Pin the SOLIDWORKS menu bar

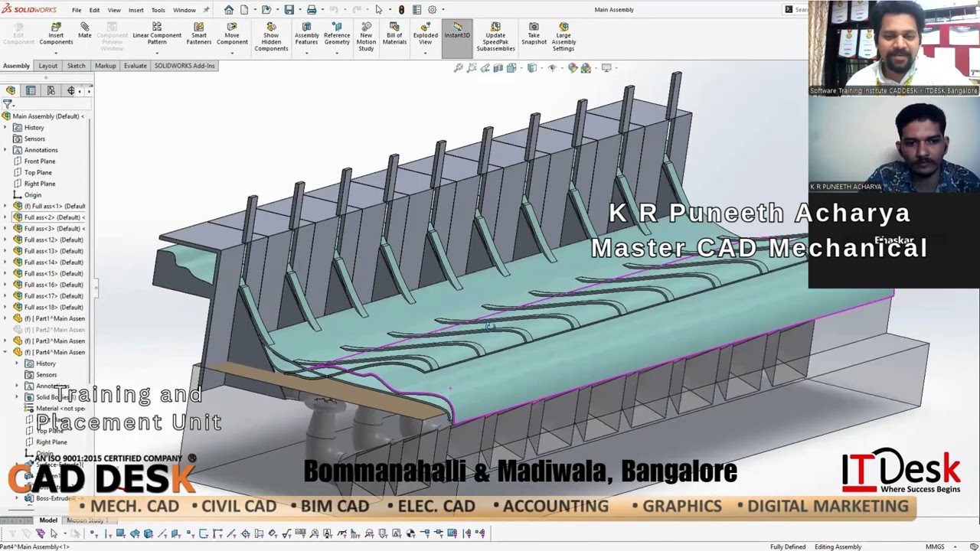point(206,10)
